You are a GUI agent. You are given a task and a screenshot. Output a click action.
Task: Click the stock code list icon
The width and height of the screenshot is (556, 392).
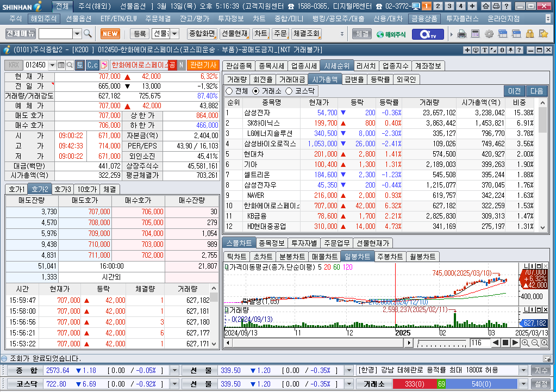point(61,65)
